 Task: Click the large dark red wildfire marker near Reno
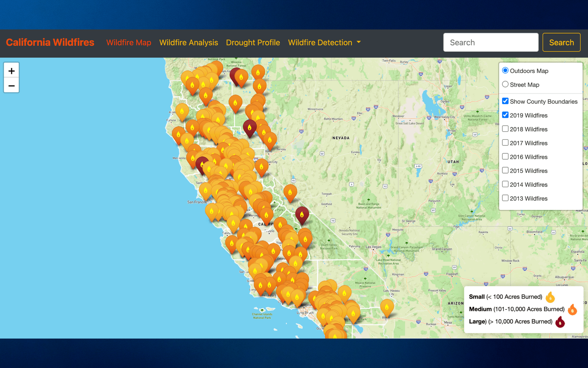tap(250, 128)
